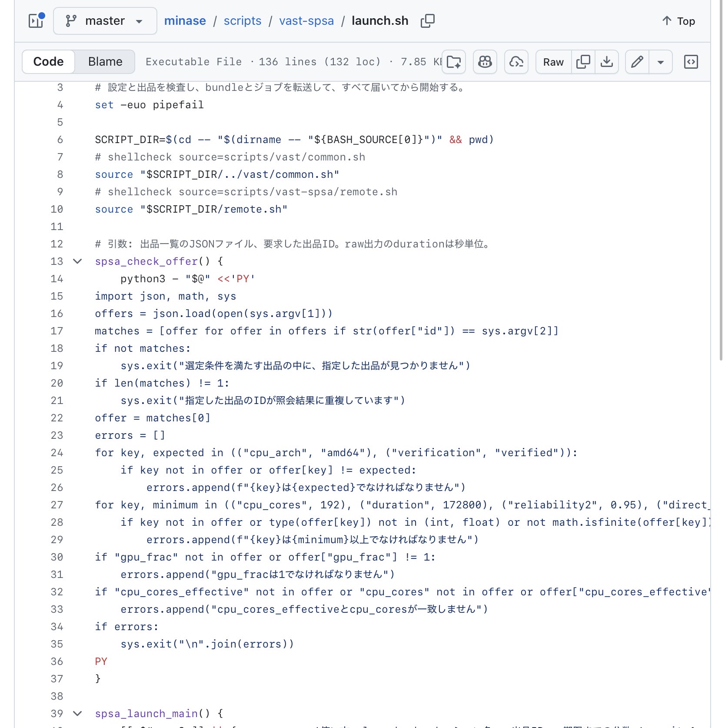Switch to the Blame view tab

[x=105, y=62]
